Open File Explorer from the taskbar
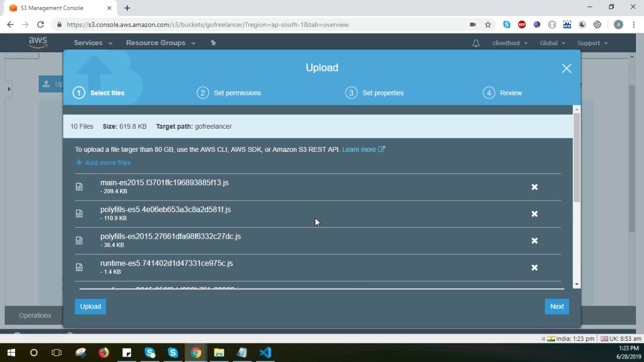The height and width of the screenshot is (362, 644). pos(219,352)
